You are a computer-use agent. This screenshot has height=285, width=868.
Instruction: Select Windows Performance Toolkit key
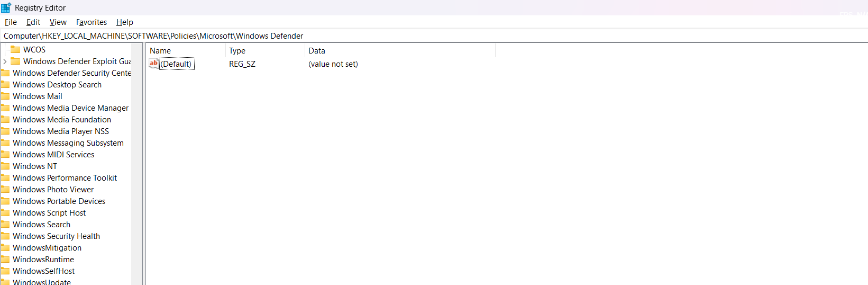pos(65,178)
